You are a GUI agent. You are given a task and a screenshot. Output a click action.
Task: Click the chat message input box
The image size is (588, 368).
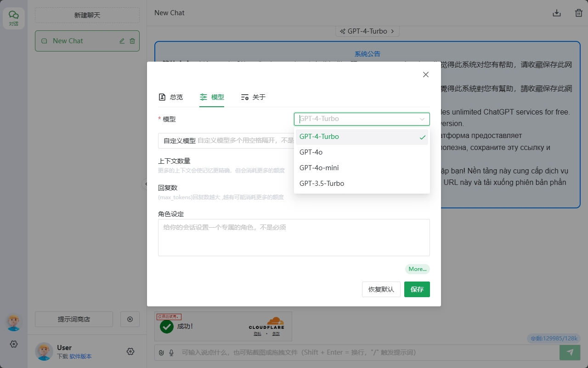click(367, 353)
